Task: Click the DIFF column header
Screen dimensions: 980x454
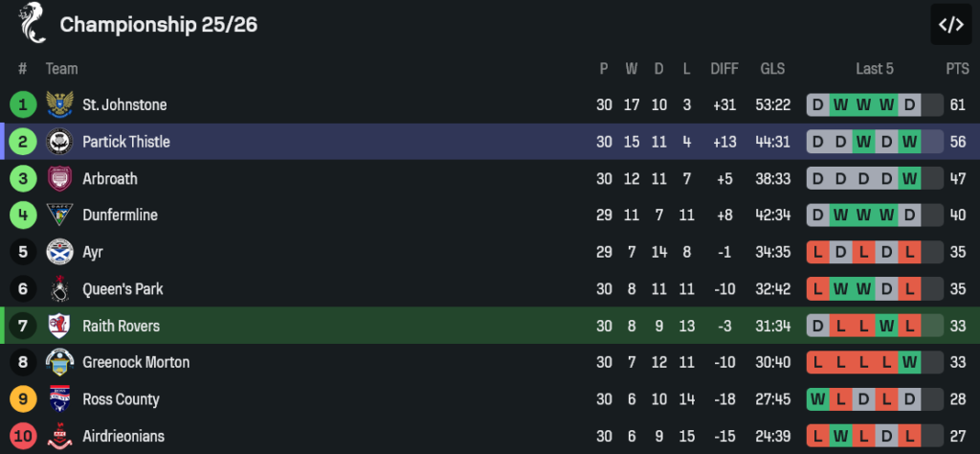Action: point(724,69)
